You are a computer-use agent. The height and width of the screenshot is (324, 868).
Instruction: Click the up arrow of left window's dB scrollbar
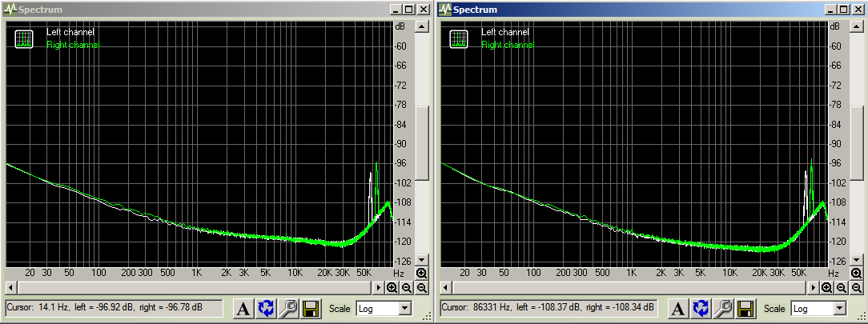pyautogui.click(x=422, y=26)
